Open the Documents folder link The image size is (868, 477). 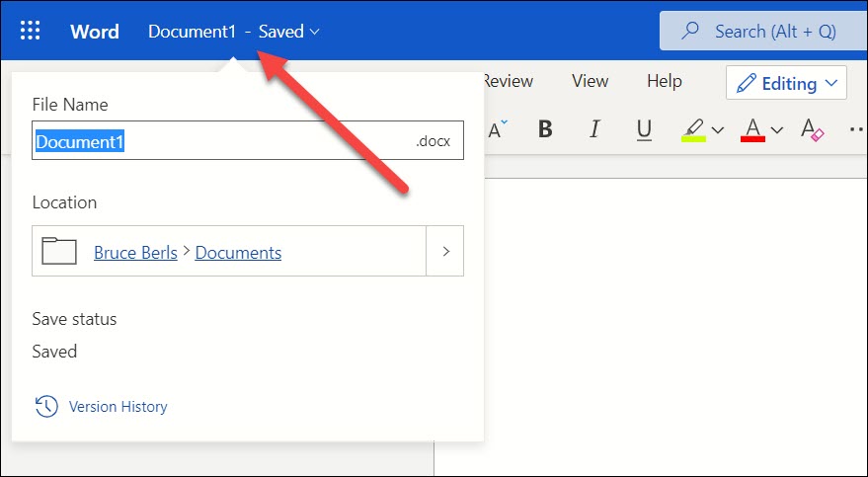(238, 253)
